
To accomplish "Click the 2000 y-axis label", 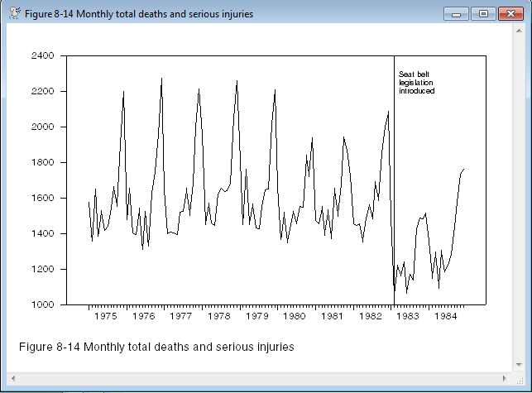I will (x=42, y=127).
